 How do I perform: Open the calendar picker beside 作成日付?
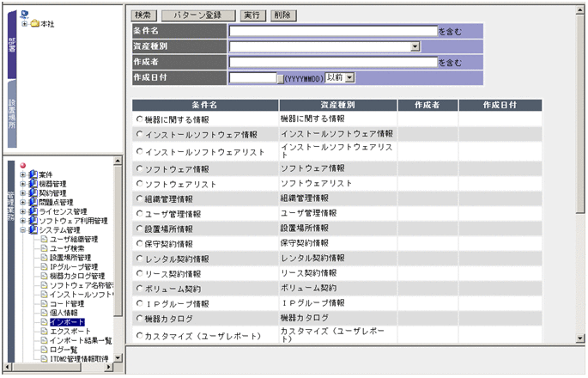pos(281,79)
